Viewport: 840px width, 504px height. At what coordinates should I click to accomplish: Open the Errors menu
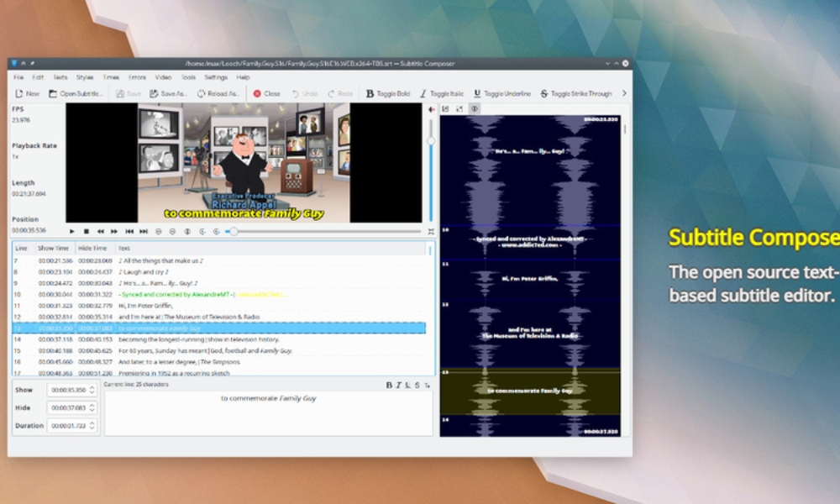click(137, 77)
